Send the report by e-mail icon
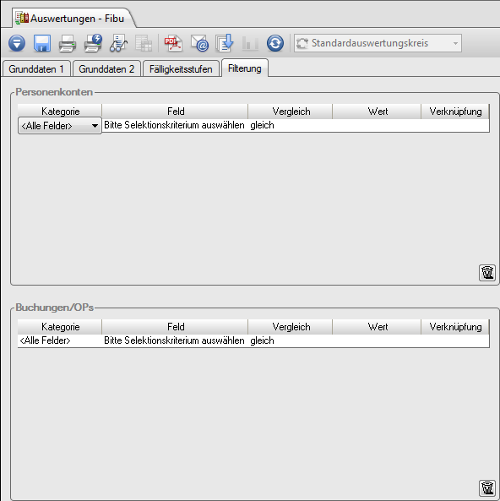This screenshot has width=500, height=501. (x=199, y=43)
